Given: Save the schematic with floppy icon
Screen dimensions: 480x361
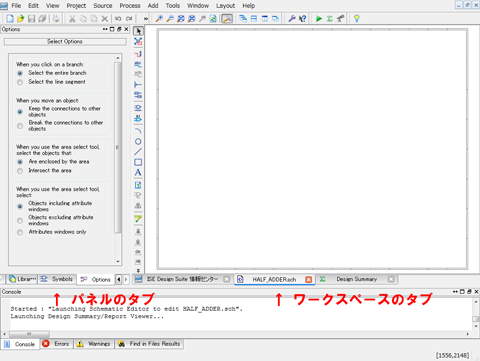Looking at the screenshot, I should [31, 19].
